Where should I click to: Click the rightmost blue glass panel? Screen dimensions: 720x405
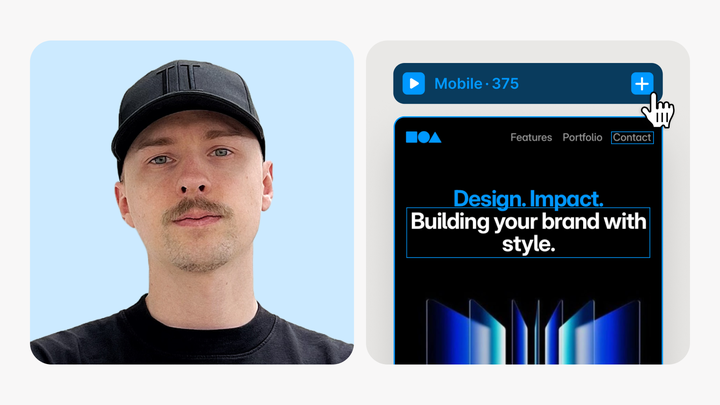[618, 332]
